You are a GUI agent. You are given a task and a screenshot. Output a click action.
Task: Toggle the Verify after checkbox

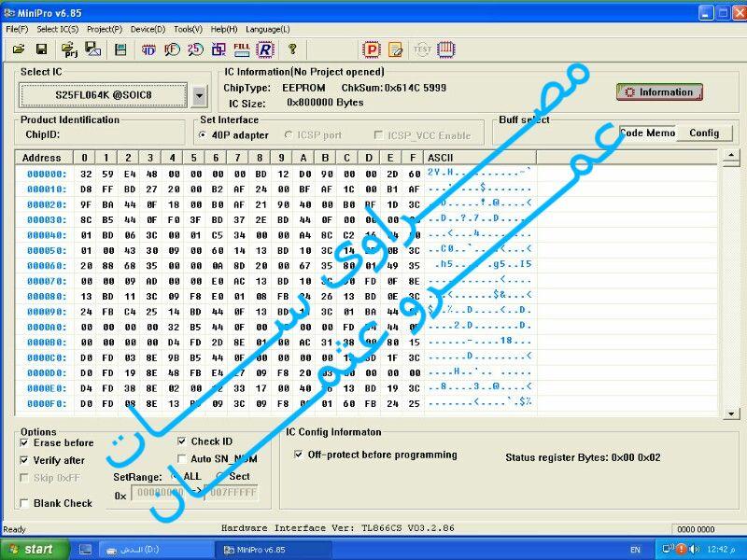coord(24,460)
